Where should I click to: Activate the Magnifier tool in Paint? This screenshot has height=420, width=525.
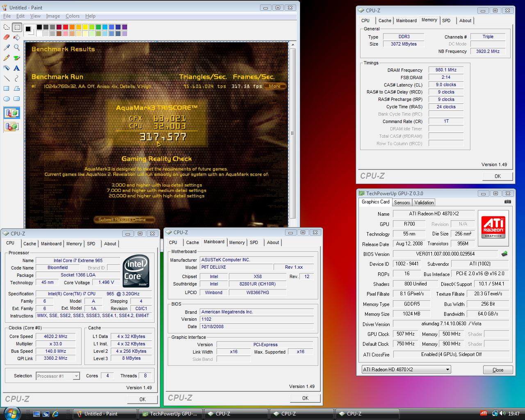click(x=17, y=48)
